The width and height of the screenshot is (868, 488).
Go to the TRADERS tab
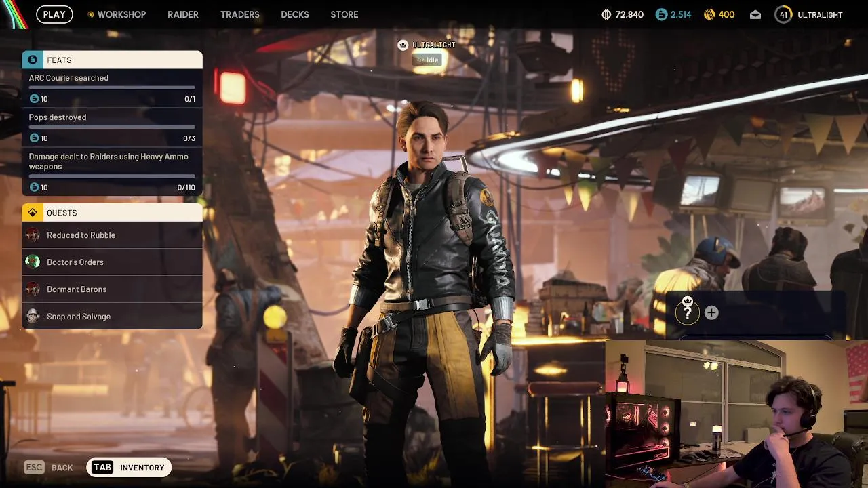[239, 14]
